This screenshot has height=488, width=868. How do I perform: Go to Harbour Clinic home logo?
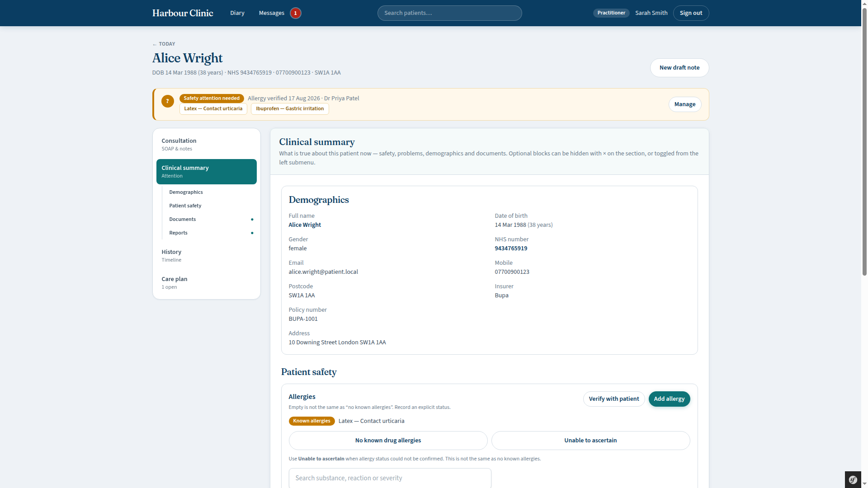(x=183, y=13)
